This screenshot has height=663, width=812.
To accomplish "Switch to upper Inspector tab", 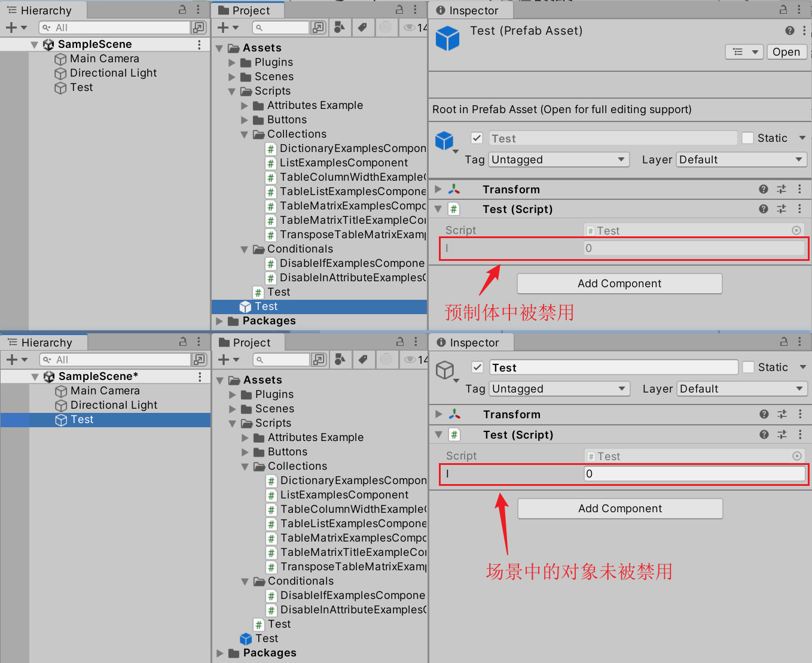I will click(472, 10).
